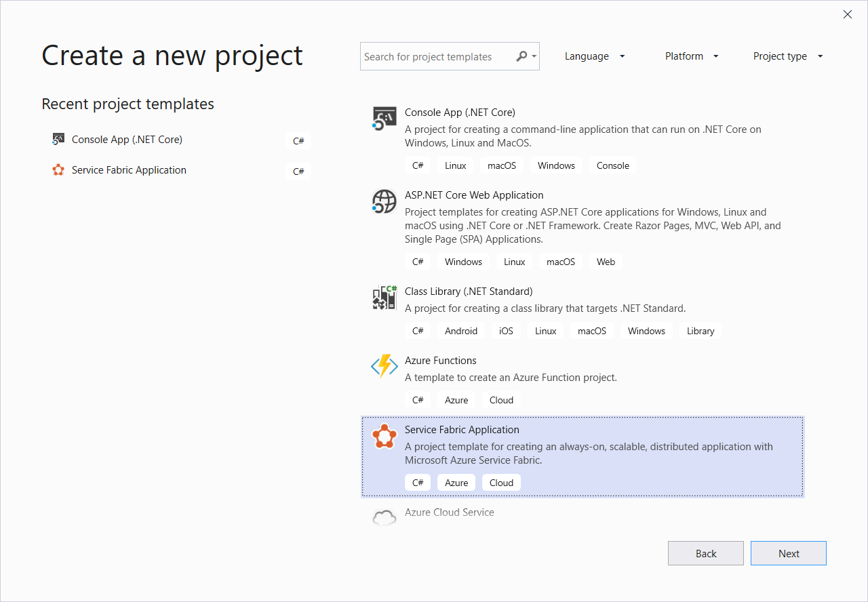The width and height of the screenshot is (868, 602).
Task: Open the Platform filter dropdown
Action: tap(691, 56)
